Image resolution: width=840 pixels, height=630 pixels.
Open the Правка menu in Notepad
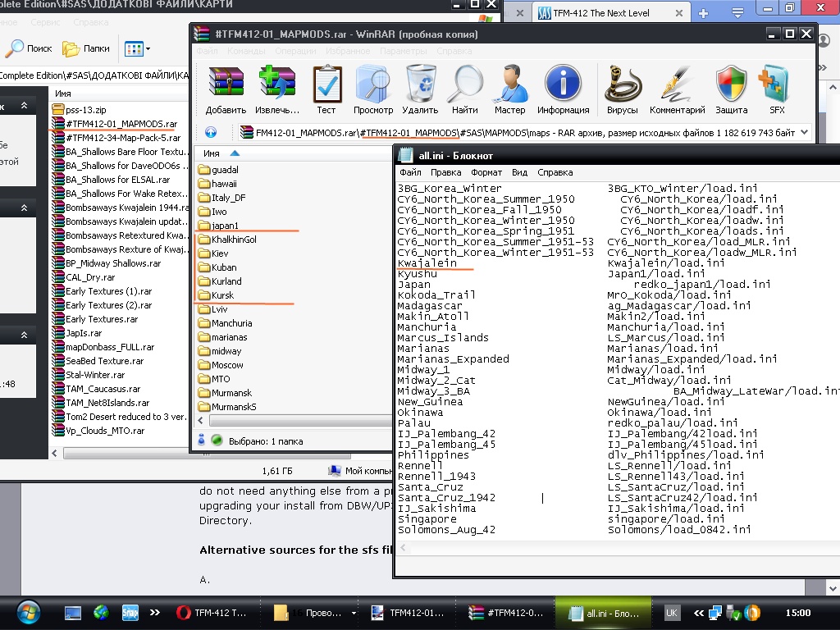tap(445, 173)
